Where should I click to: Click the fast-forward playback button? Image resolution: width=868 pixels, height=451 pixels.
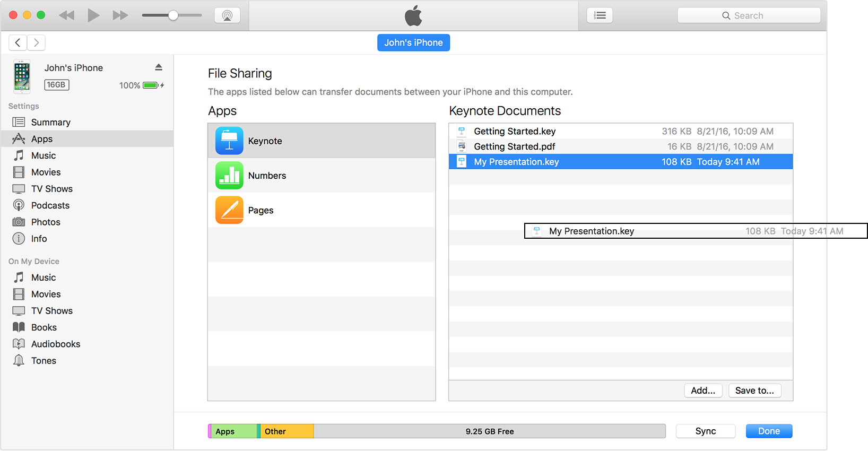[120, 15]
